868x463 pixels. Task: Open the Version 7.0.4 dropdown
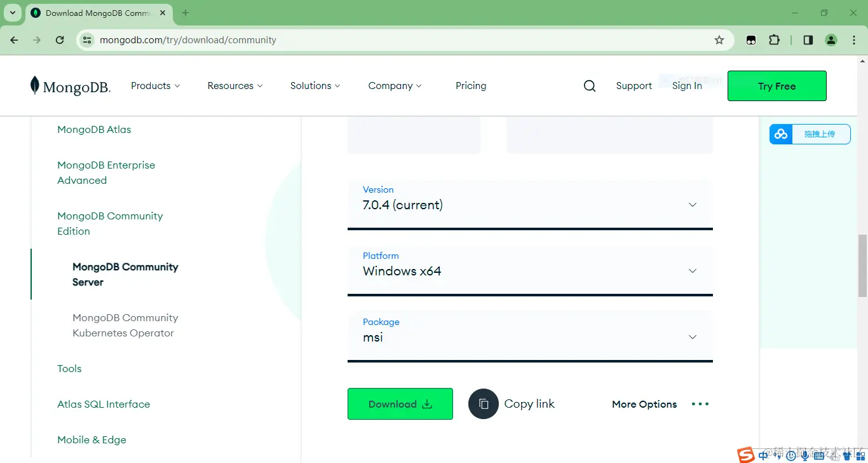[x=530, y=204]
